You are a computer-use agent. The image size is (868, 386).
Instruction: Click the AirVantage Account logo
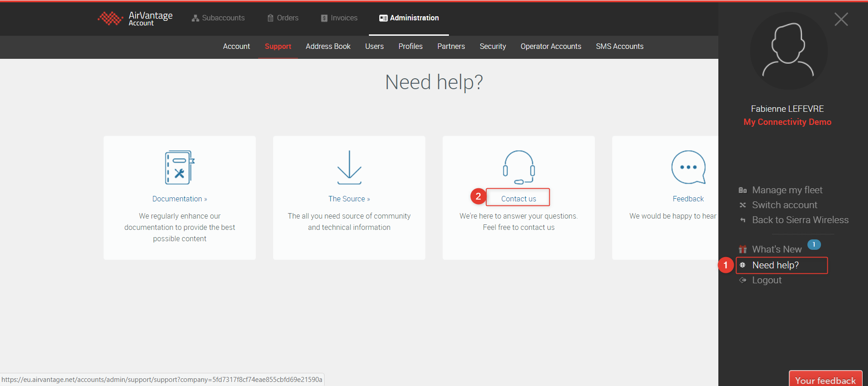pos(135,18)
